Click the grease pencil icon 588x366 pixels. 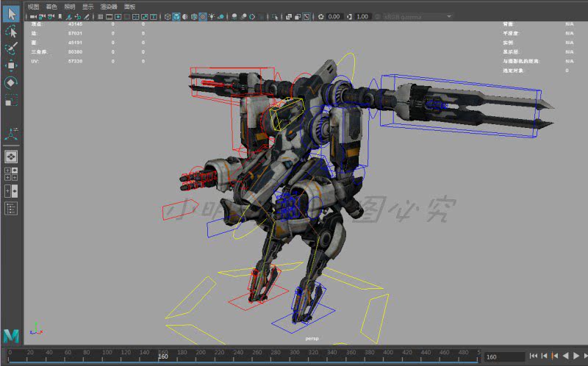click(x=86, y=16)
